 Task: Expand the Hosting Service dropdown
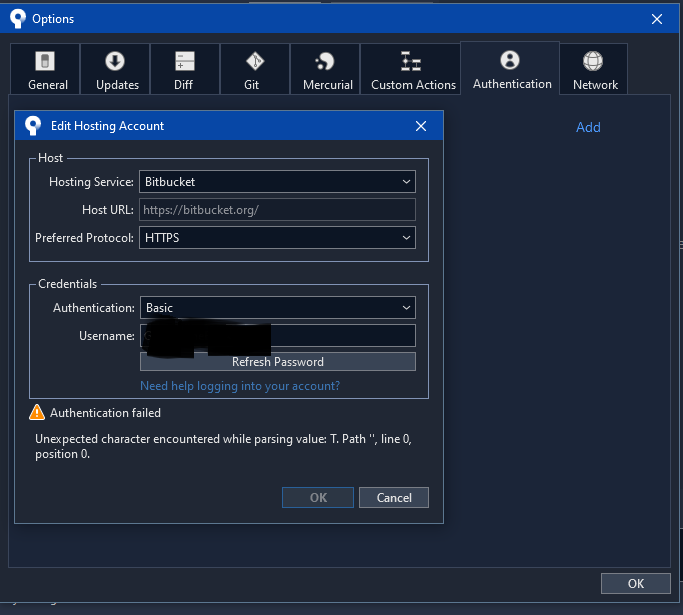tap(277, 182)
